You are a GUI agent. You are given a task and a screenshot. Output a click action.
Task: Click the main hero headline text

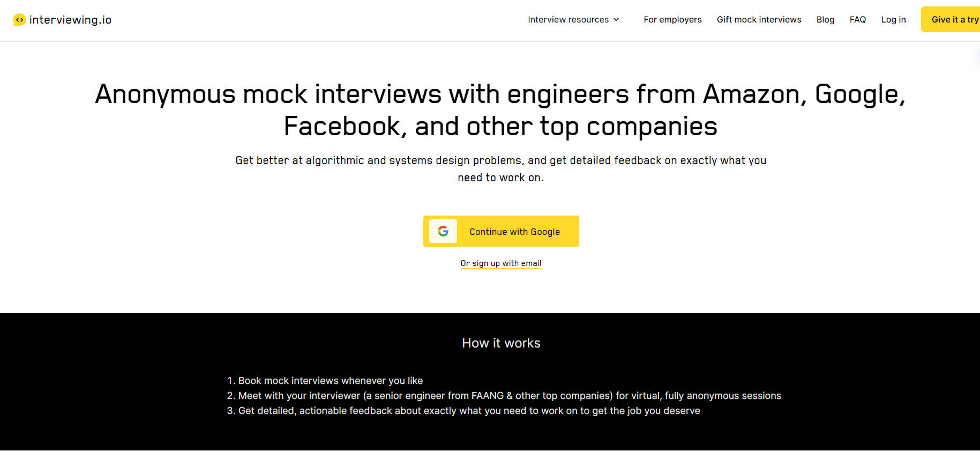(x=499, y=110)
